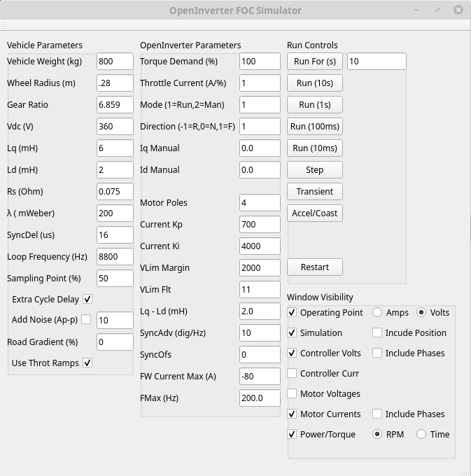This screenshot has width=471, height=476.
Task: Click Gear Ratio input field
Action: click(x=115, y=105)
